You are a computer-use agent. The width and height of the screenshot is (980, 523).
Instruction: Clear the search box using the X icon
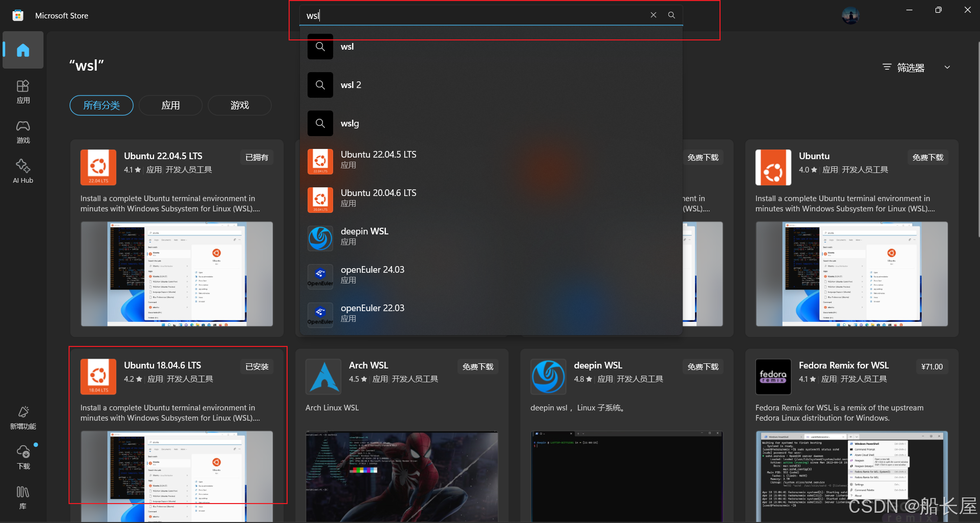click(653, 15)
